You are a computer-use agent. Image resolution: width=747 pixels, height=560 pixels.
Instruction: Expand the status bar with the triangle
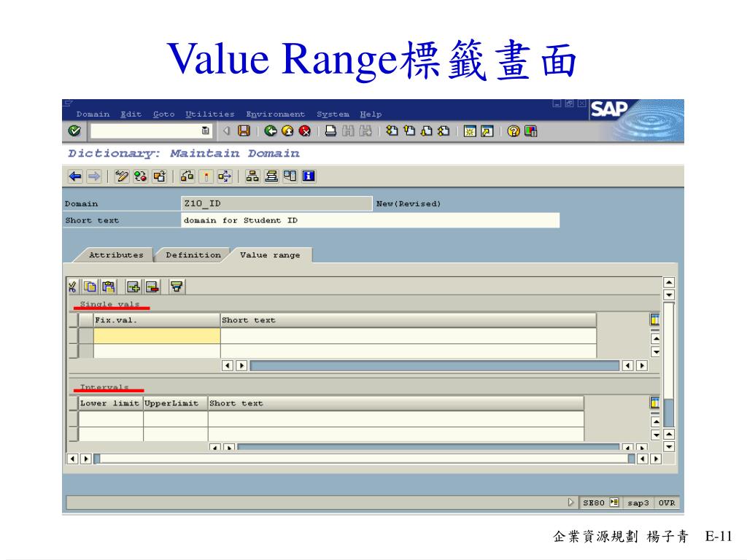[x=570, y=502]
